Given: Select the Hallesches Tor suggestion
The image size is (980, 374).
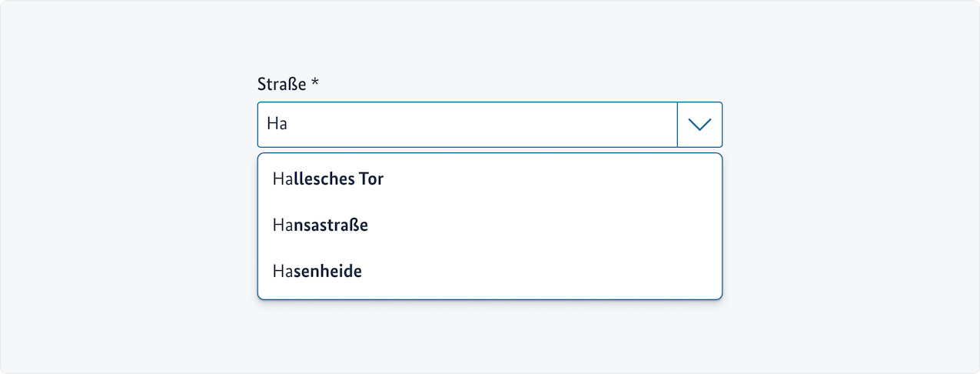Looking at the screenshot, I should tap(328, 179).
